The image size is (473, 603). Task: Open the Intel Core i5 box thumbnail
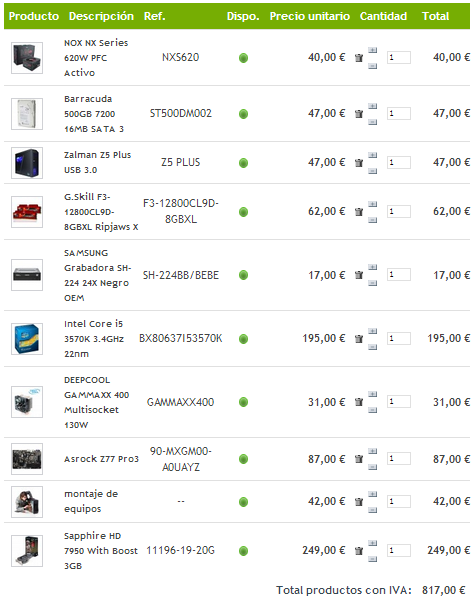(x=27, y=338)
